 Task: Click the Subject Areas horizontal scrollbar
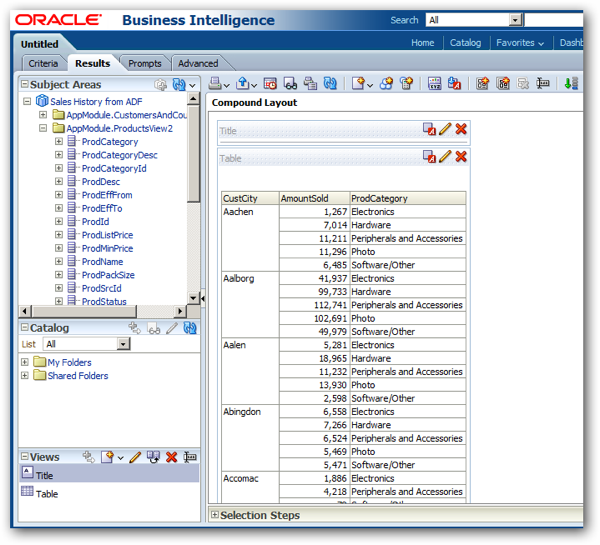tap(103, 311)
